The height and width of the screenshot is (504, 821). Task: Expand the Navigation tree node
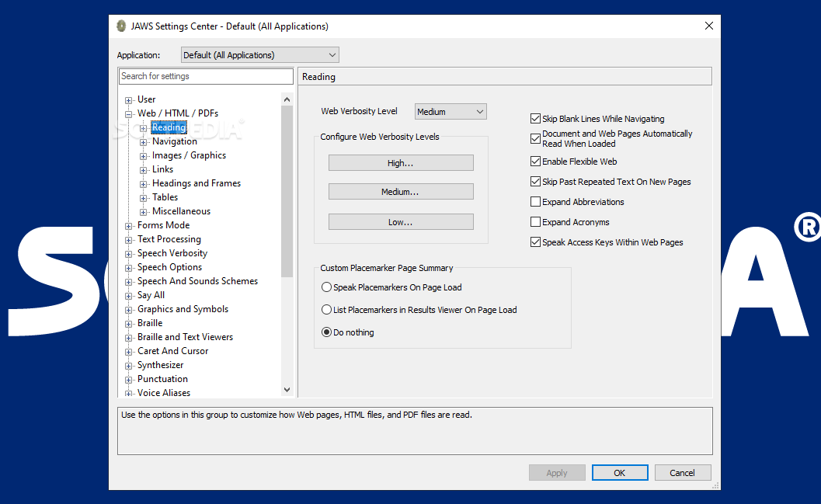(143, 142)
